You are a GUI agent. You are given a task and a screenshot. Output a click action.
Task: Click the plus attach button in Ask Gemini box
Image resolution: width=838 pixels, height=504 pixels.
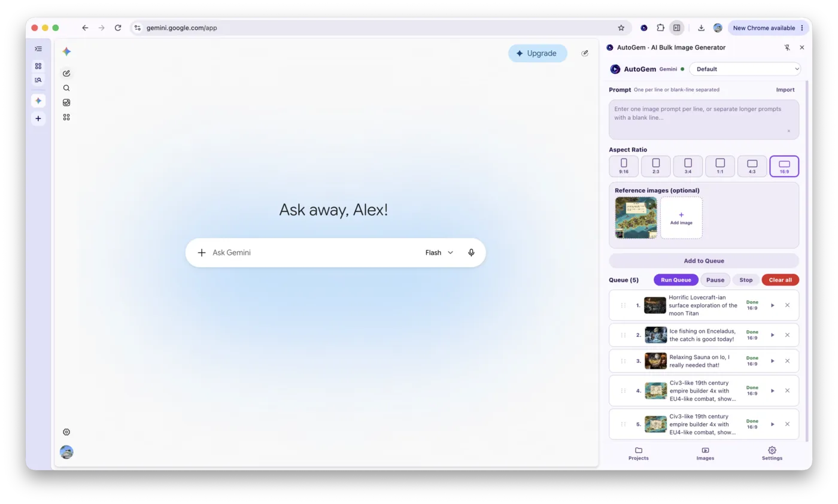[x=202, y=253]
